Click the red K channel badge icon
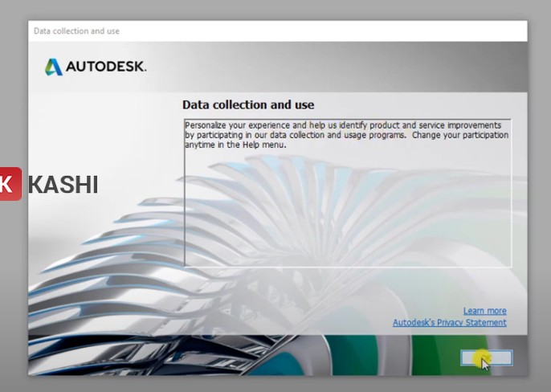 (x=9, y=184)
